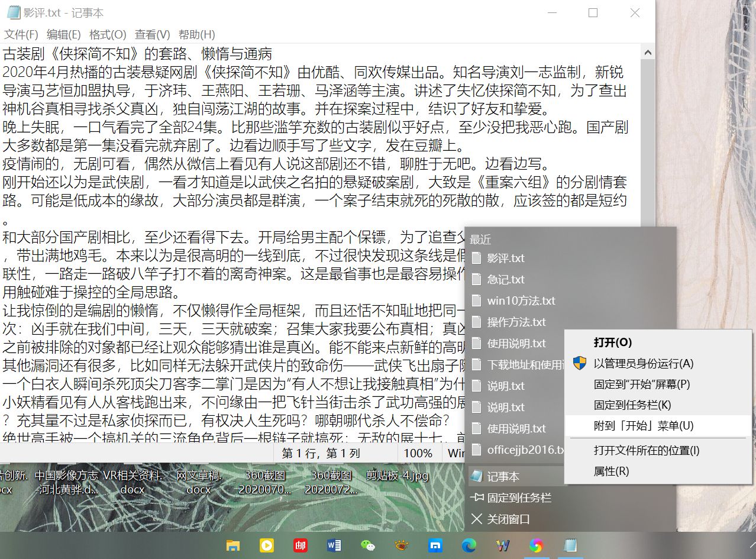756x559 pixels.
Task: Open the yellow media player from taskbar
Action: [267, 545]
